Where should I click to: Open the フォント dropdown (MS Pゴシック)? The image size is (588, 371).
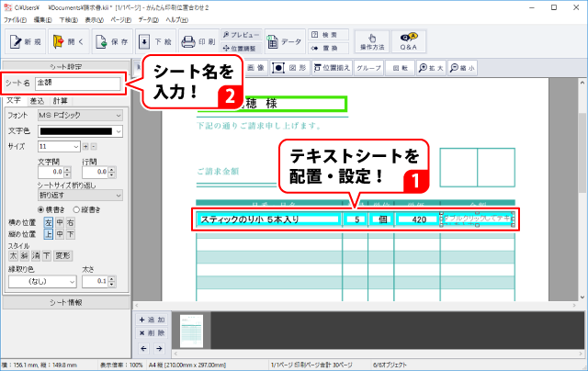point(80,116)
